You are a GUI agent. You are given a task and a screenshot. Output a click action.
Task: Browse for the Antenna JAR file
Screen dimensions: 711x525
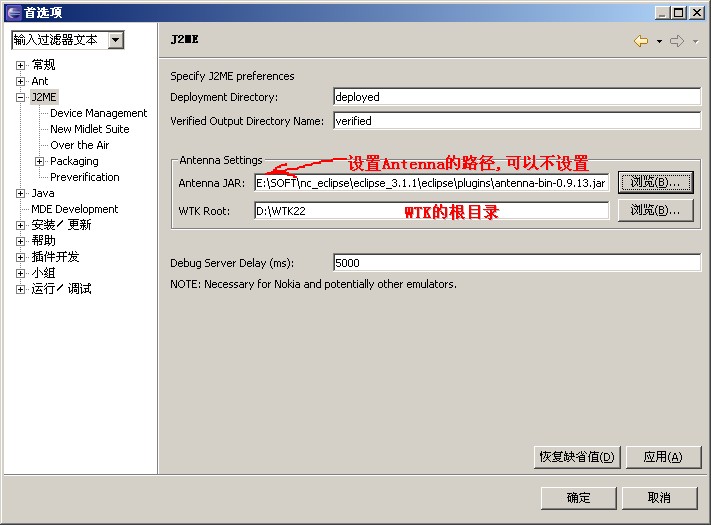pos(656,183)
